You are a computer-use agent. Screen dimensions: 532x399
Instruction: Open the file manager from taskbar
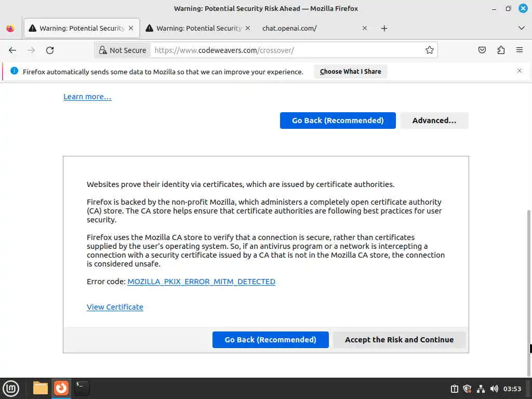tap(41, 389)
